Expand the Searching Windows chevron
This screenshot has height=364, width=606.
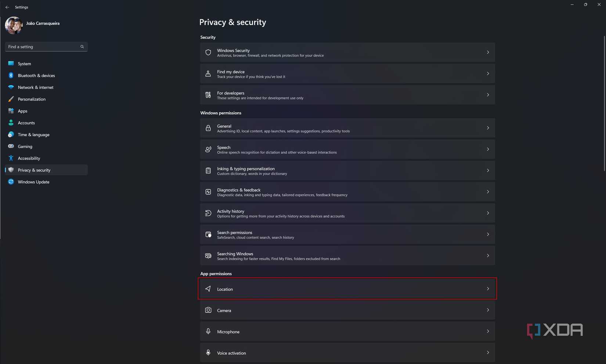tap(488, 256)
